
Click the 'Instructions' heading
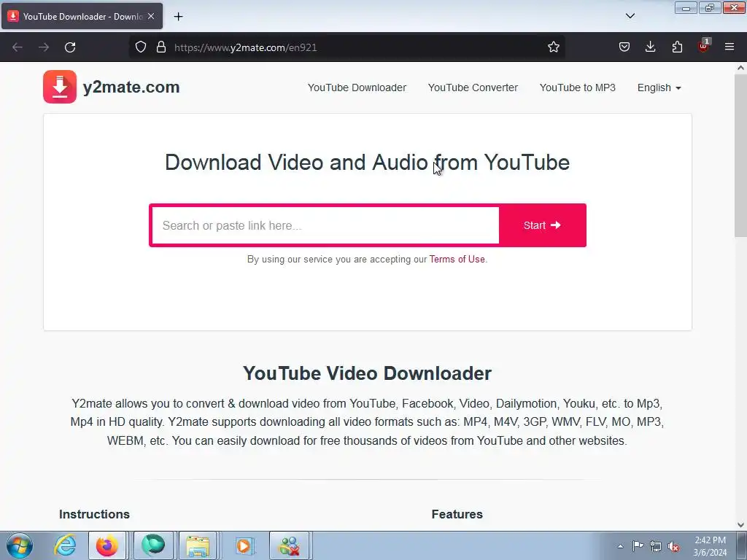click(x=94, y=514)
